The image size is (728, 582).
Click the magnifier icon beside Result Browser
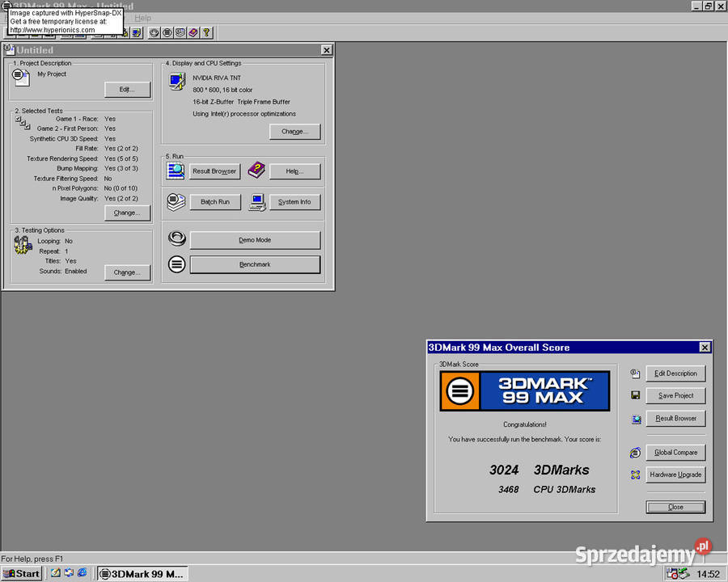pos(176,171)
